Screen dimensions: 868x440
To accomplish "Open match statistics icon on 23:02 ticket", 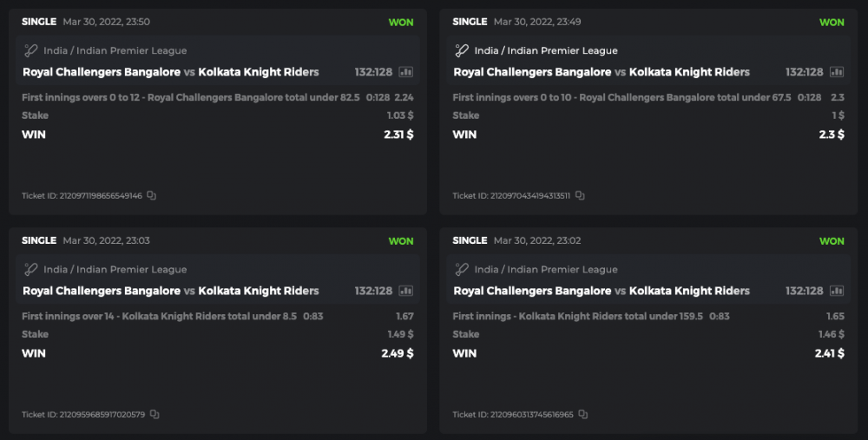I will (x=837, y=291).
